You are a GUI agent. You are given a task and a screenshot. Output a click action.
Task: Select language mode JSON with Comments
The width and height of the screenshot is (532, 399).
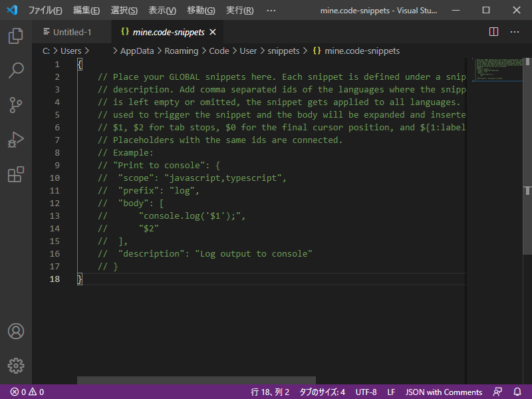click(x=444, y=392)
